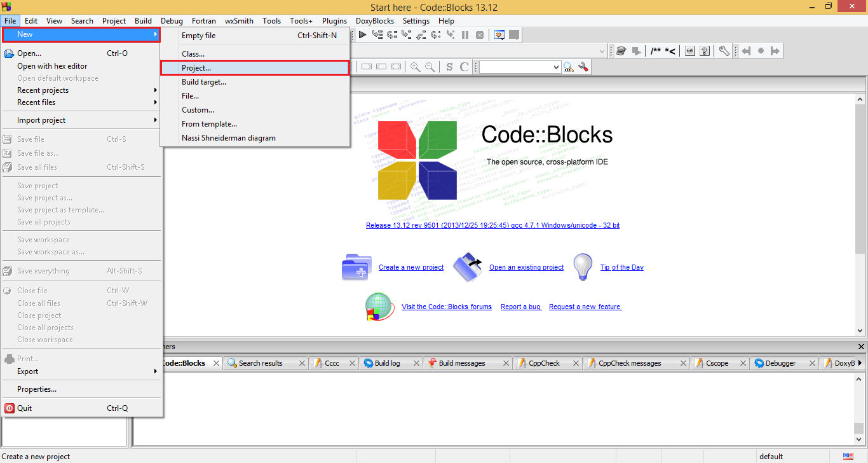Image resolution: width=868 pixels, height=463 pixels.
Task: Open DoxyBlocks preferences wrench icon
Action: pyautogui.click(x=724, y=51)
